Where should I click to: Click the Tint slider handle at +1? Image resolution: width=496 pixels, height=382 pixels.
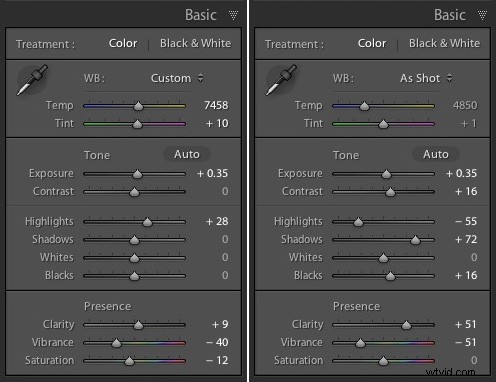click(384, 124)
